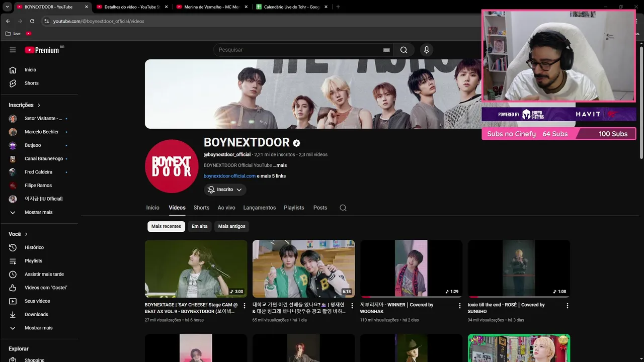644x362 pixels.
Task: Switch to the Início channel tab
Action: coord(152,208)
